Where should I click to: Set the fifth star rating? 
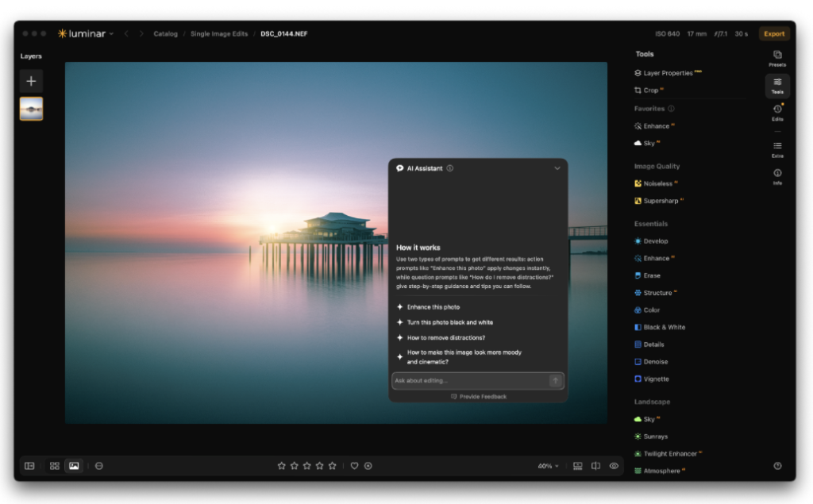tap(333, 466)
